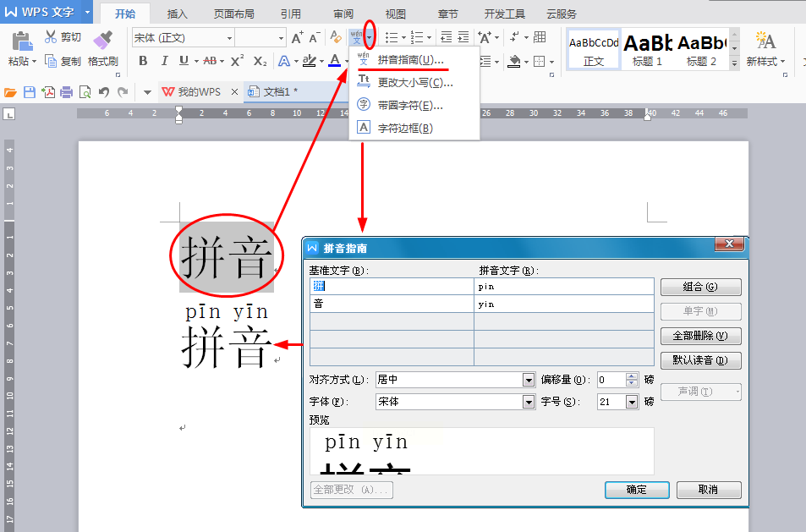Expand 对齐方式 combo box showing 居中

pos(529,380)
